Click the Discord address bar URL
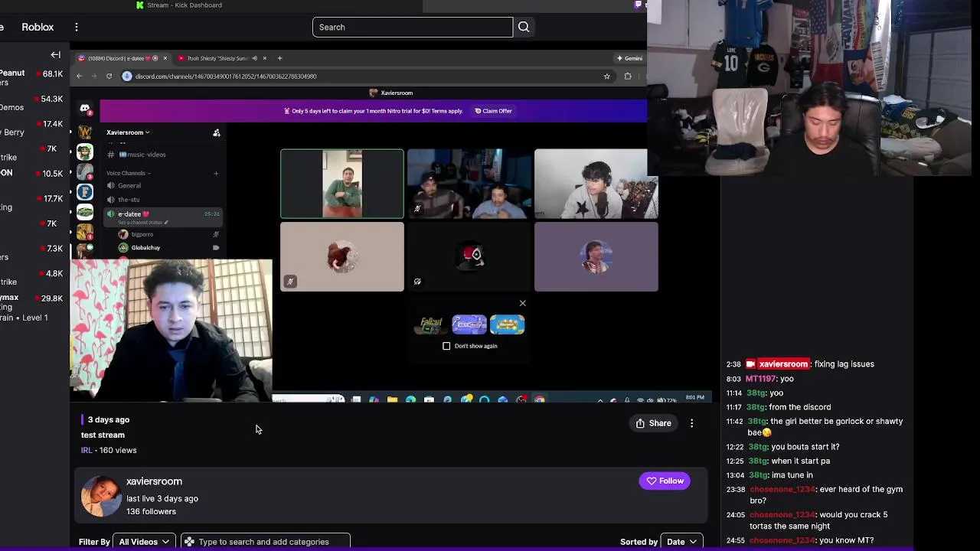This screenshot has height=551, width=980. tap(226, 77)
